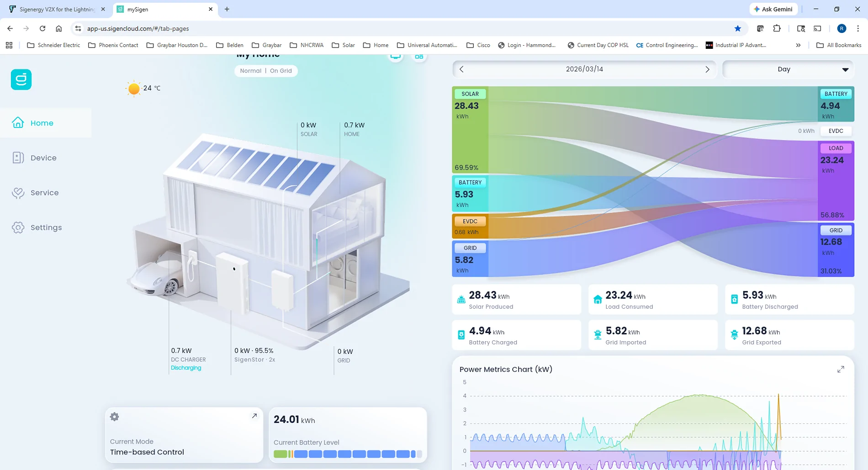
Task: Open the gear icon on Current Mode card
Action: (115, 417)
